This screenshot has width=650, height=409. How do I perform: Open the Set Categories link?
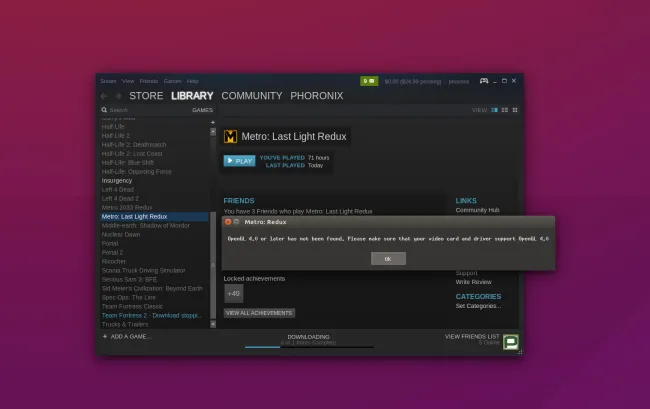pyautogui.click(x=478, y=306)
